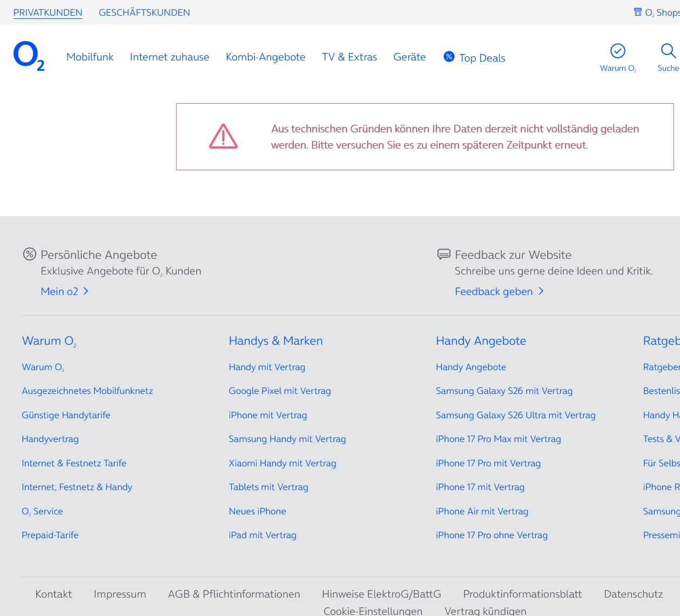The width and height of the screenshot is (680, 616).
Task: Click the percent icon beside Top Deals
Action: point(449,56)
